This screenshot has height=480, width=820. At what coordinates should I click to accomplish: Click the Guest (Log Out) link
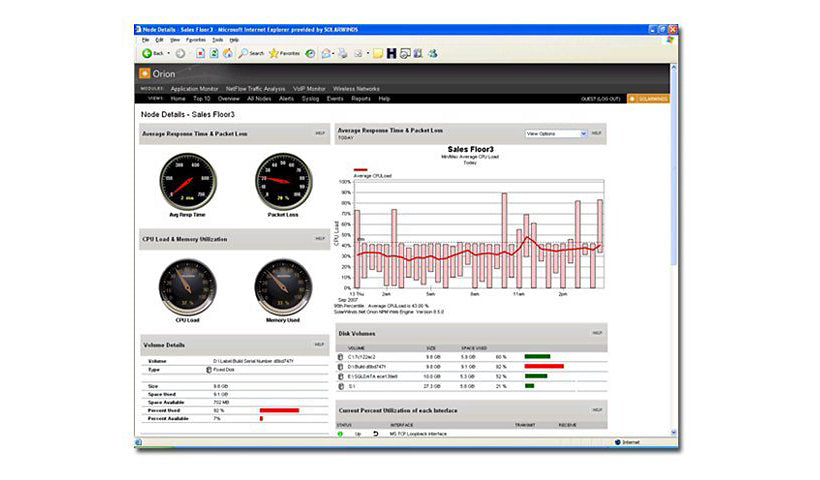click(601, 99)
